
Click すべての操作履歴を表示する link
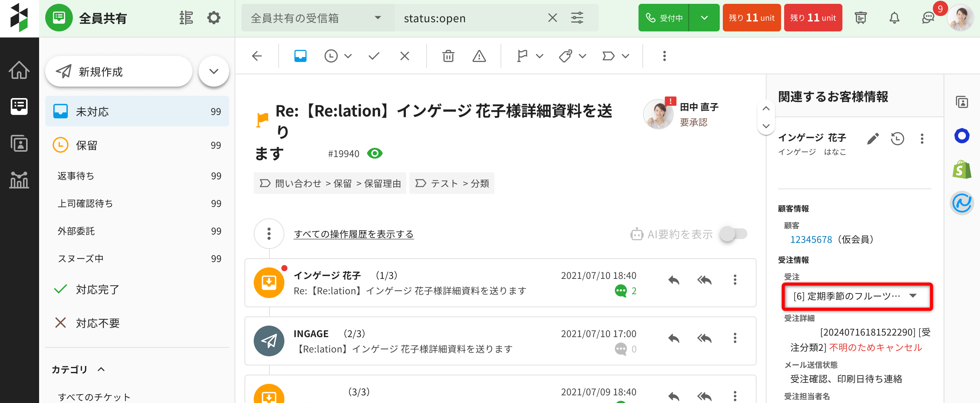click(x=353, y=234)
